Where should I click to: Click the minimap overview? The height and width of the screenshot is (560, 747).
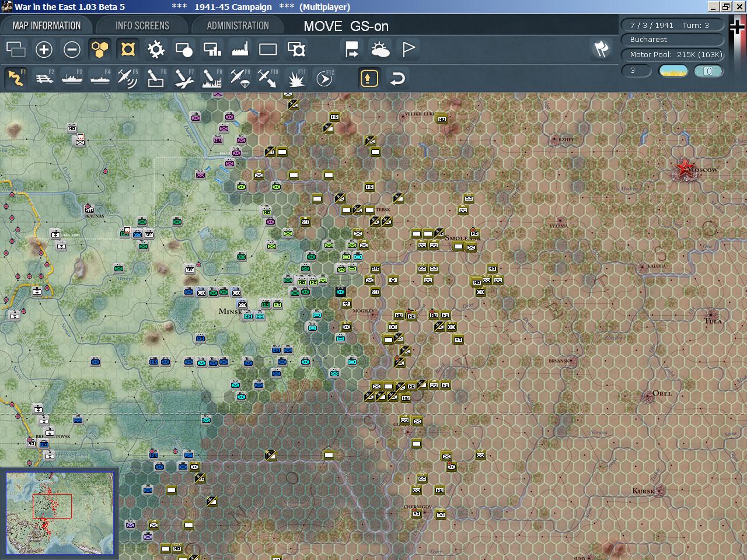(60, 513)
